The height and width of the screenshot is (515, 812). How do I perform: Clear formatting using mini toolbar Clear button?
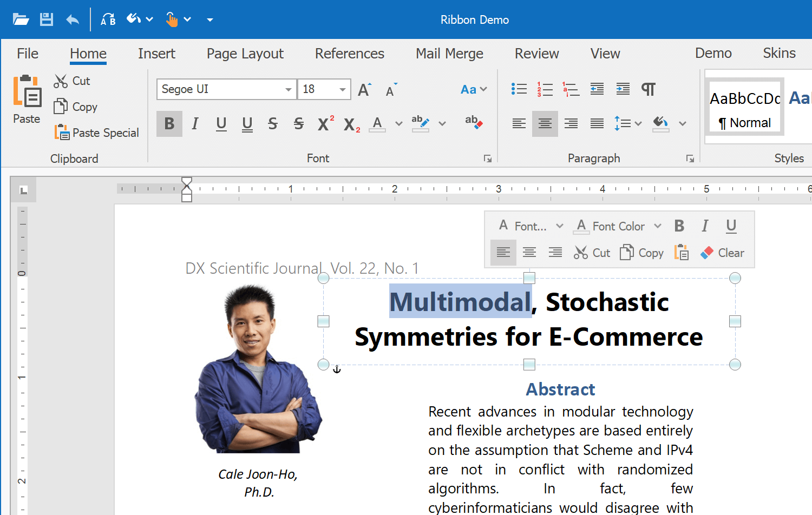(x=722, y=252)
